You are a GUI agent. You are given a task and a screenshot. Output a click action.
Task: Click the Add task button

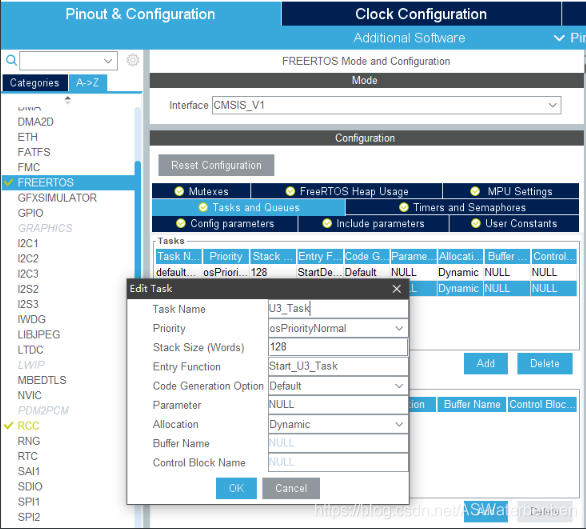485,363
